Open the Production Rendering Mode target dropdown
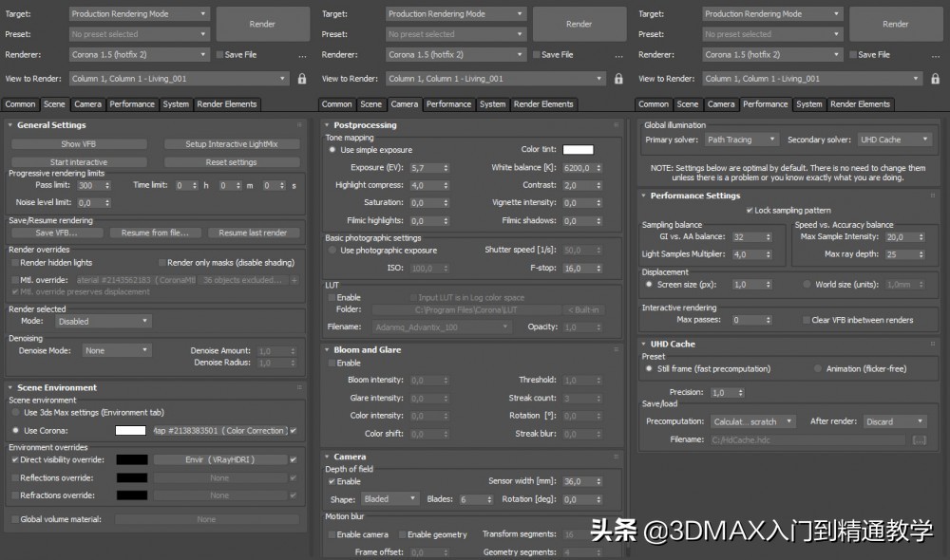The image size is (950, 560). (x=139, y=13)
